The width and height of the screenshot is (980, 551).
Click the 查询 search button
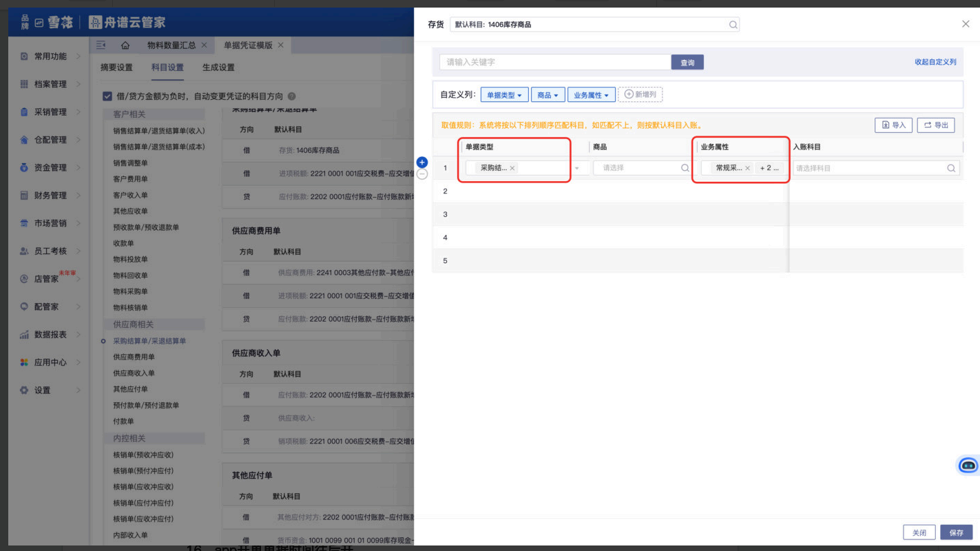687,63
